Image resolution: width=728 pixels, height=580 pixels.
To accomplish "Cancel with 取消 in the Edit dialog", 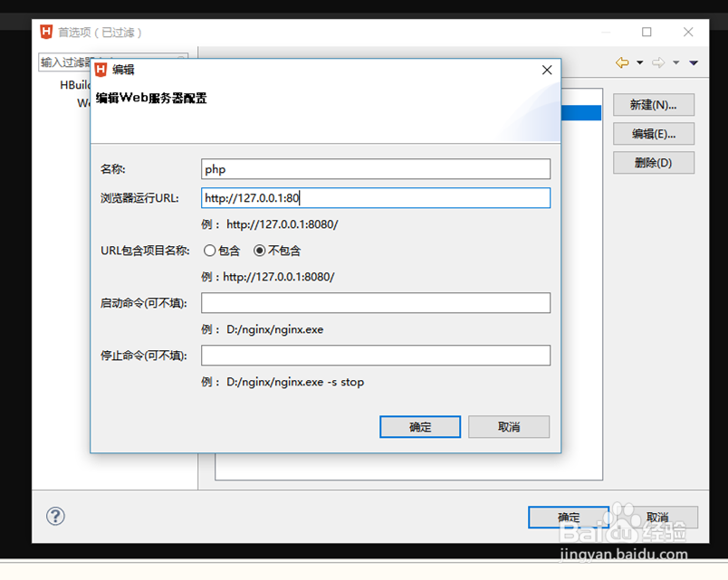I will (x=509, y=427).
